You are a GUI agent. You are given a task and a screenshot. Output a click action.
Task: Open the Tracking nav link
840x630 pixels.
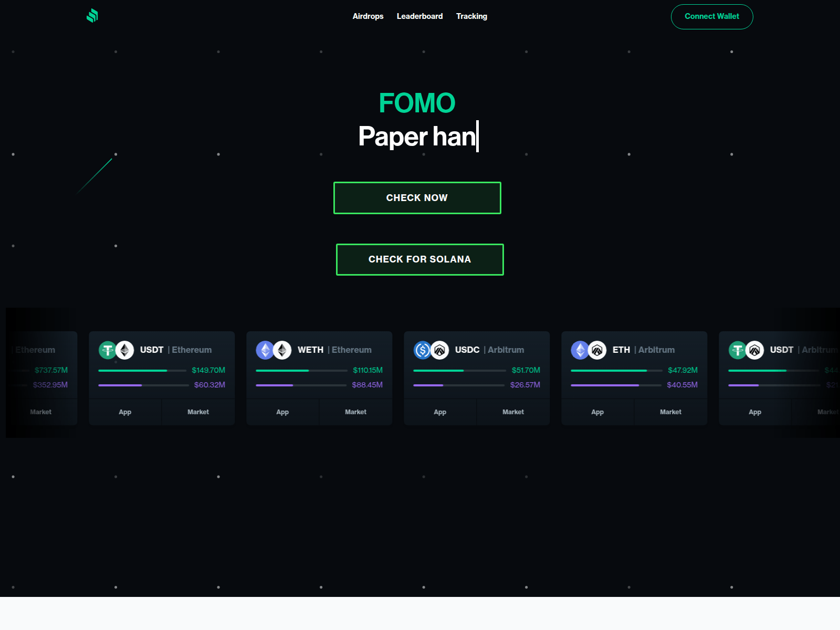[x=471, y=16]
